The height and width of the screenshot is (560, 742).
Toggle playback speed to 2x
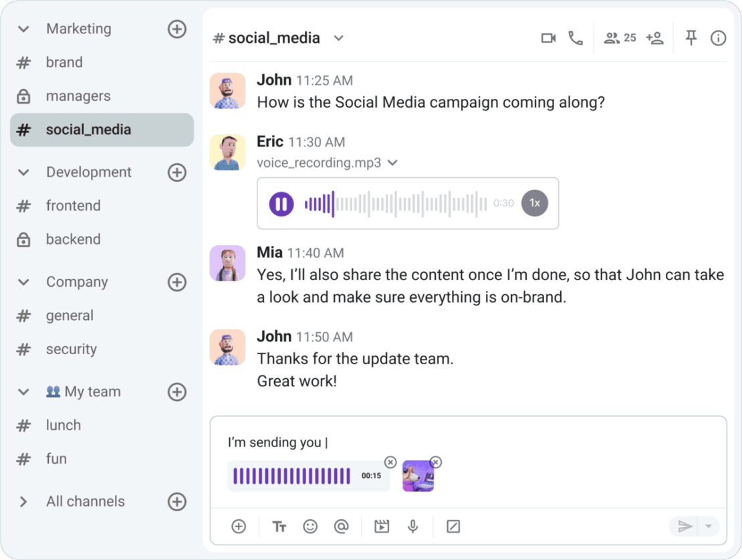tap(535, 202)
